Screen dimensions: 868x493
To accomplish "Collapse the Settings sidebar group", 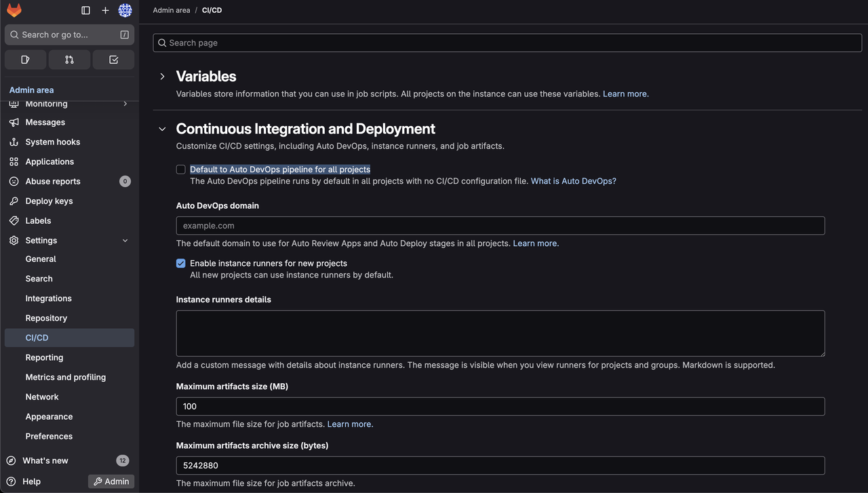I will [125, 241].
